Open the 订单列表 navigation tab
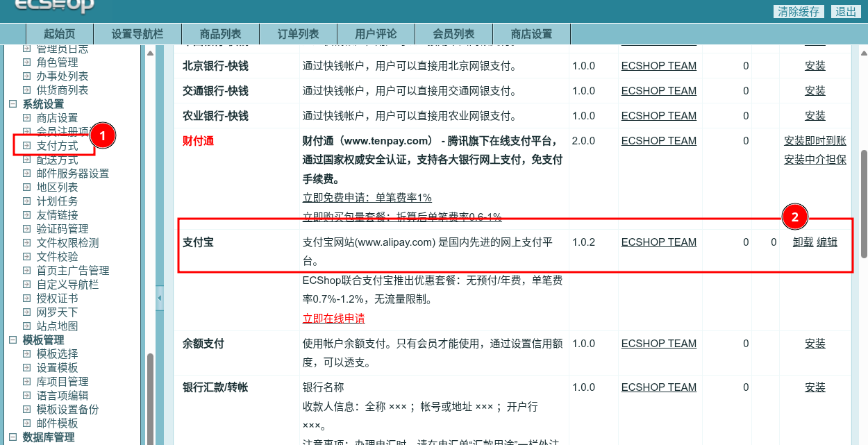868x445 pixels. click(298, 34)
